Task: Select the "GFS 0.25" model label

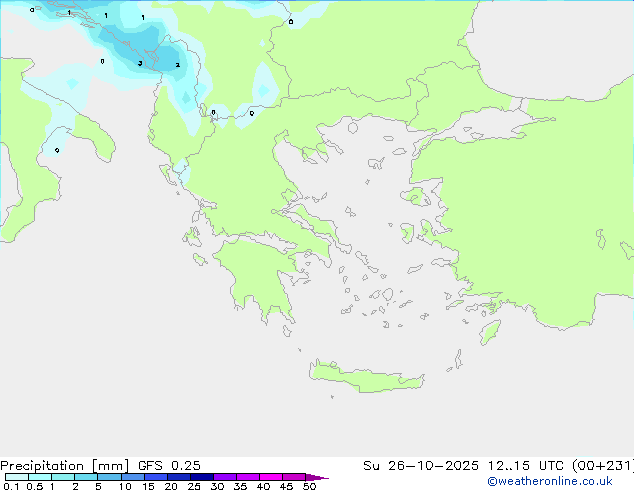Action: click(x=169, y=466)
